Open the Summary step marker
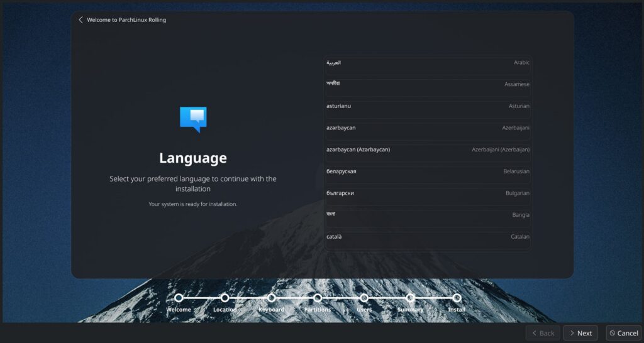644x343 pixels. tap(410, 298)
